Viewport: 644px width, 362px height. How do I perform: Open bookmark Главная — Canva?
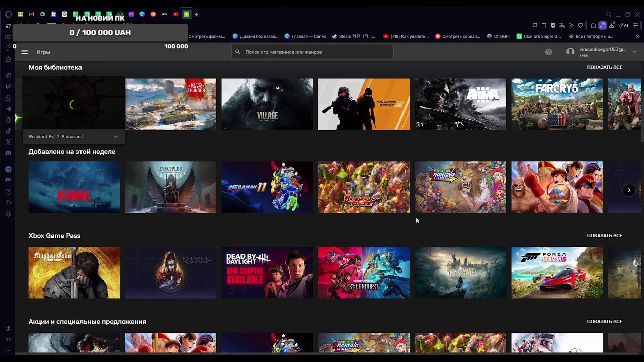click(x=305, y=36)
